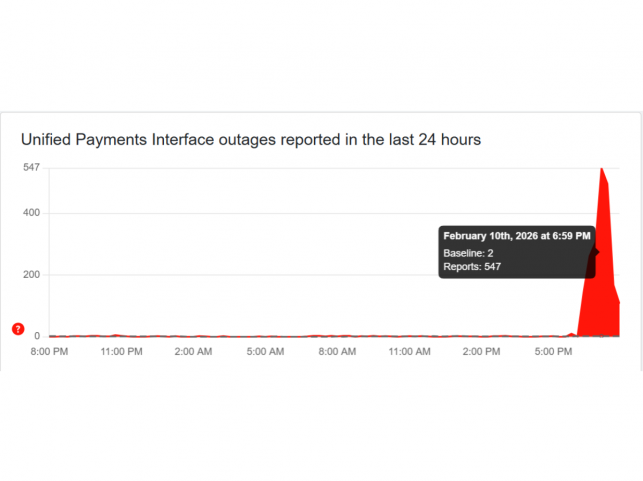The width and height of the screenshot is (643, 481).
Task: Click the tooltip date February 10th, 2026
Action: pos(517,235)
